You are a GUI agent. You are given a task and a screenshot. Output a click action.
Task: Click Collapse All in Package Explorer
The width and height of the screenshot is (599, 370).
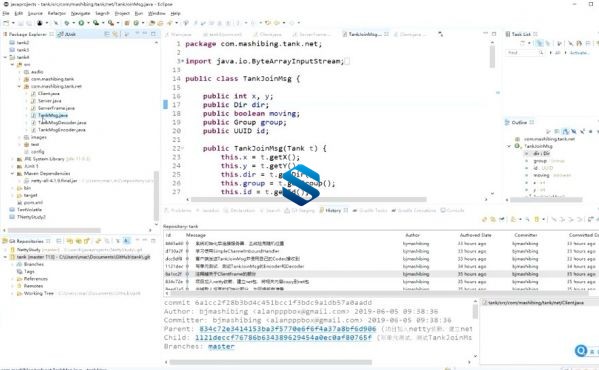click(x=107, y=34)
